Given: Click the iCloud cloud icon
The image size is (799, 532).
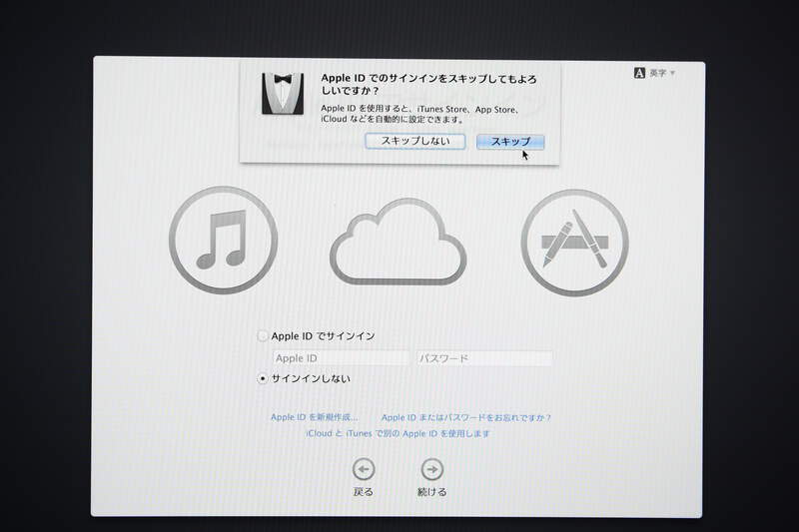Looking at the screenshot, I should click(398, 245).
